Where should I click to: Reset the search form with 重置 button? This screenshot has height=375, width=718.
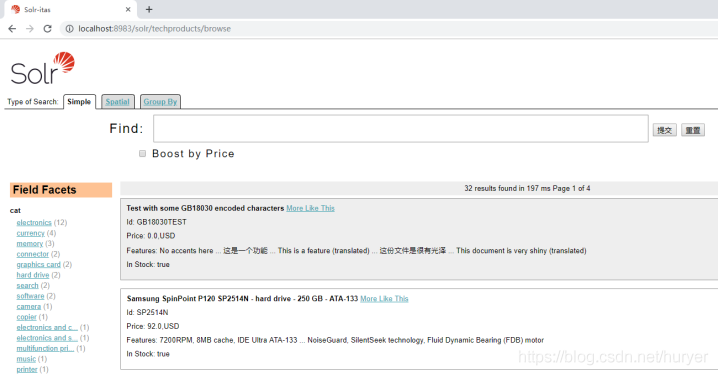point(693,130)
